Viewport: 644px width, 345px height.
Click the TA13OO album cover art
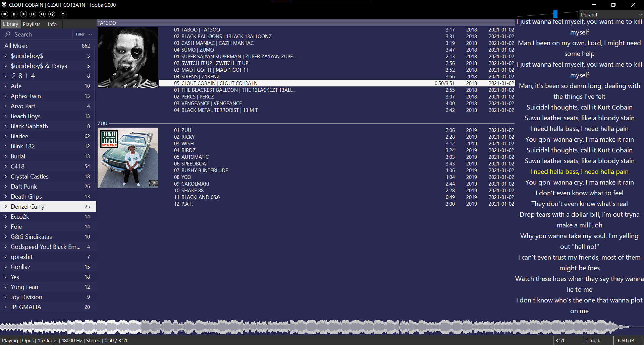pos(128,57)
